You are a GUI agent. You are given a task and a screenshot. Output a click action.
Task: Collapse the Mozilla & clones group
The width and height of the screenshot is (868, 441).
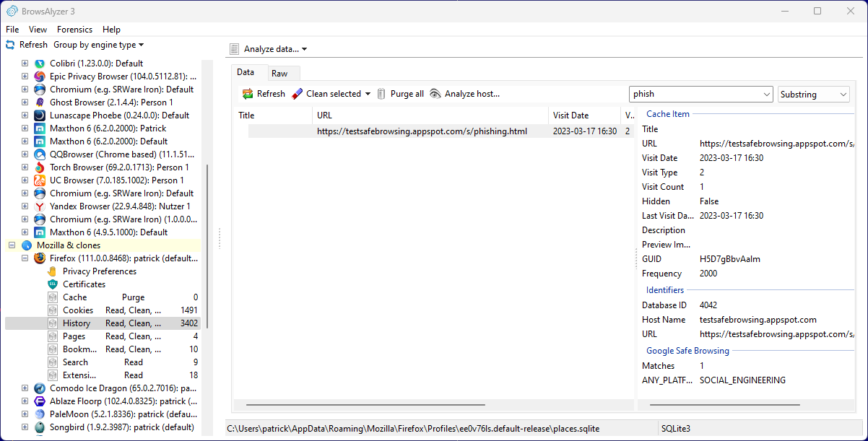(x=12, y=245)
